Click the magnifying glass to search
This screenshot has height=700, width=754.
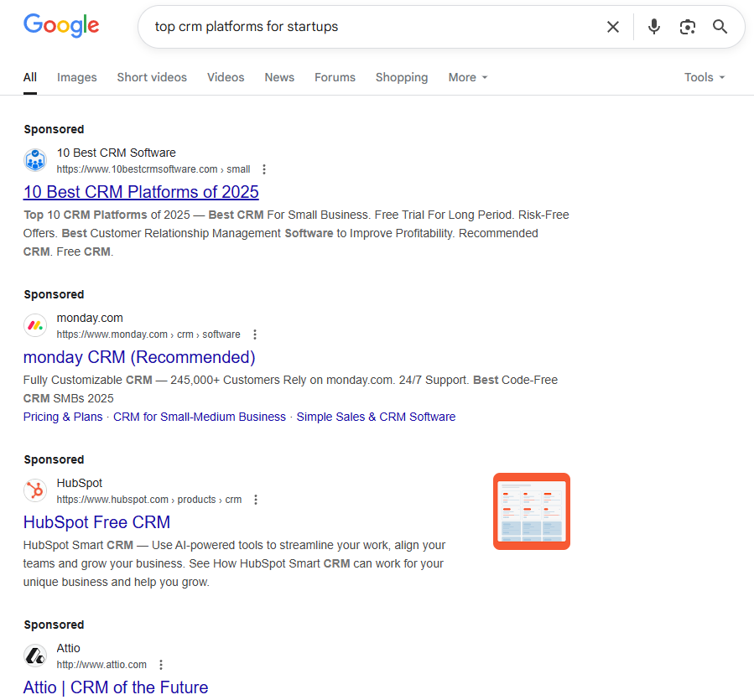pyautogui.click(x=720, y=26)
